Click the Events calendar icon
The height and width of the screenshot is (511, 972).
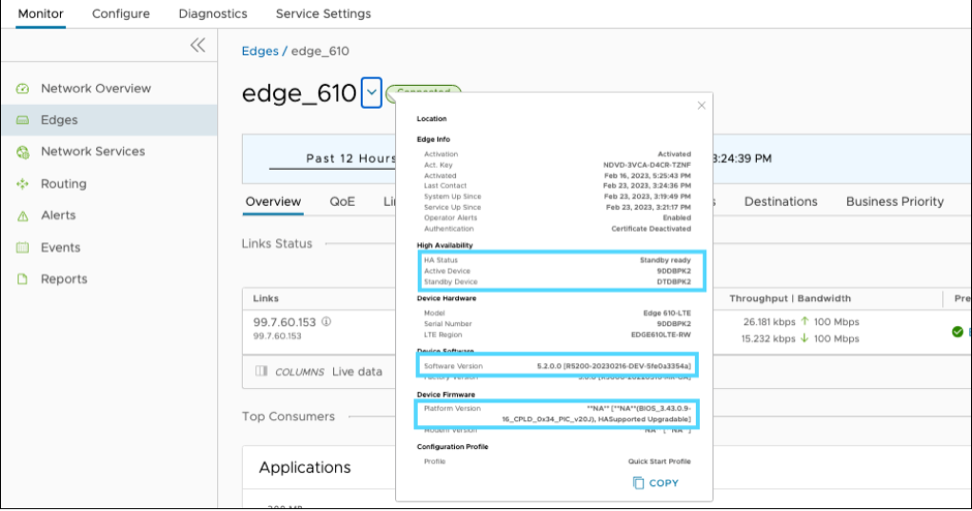23,248
